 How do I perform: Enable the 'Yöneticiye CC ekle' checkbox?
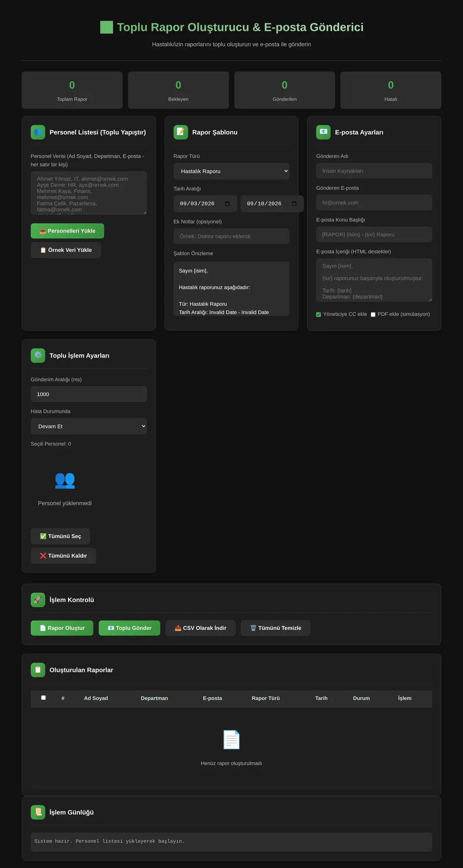click(x=319, y=315)
